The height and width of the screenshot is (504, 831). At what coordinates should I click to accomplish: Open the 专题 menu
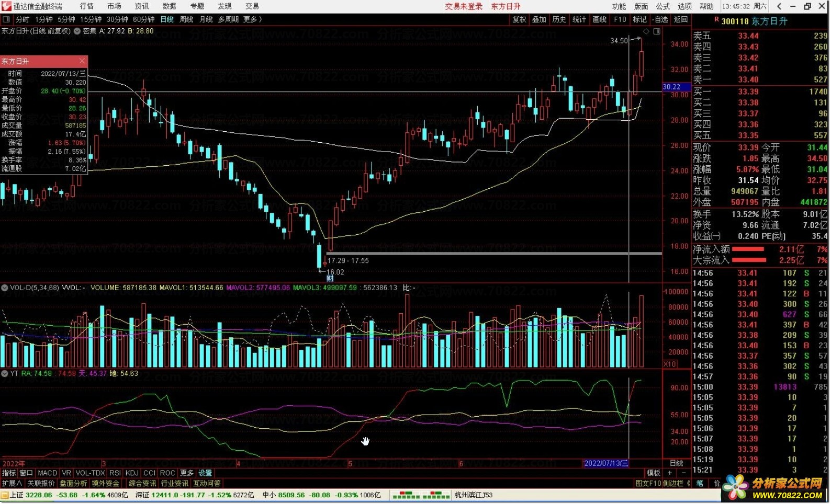click(x=197, y=6)
